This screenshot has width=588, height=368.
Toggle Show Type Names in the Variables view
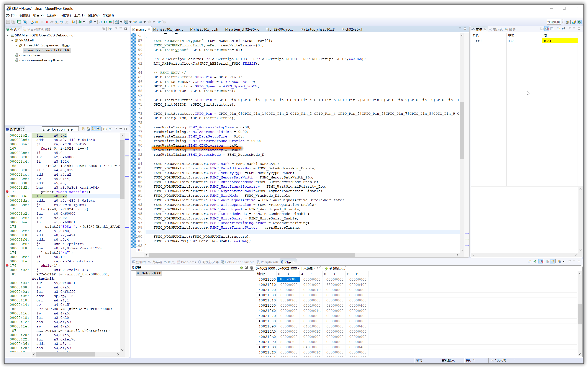coord(542,29)
